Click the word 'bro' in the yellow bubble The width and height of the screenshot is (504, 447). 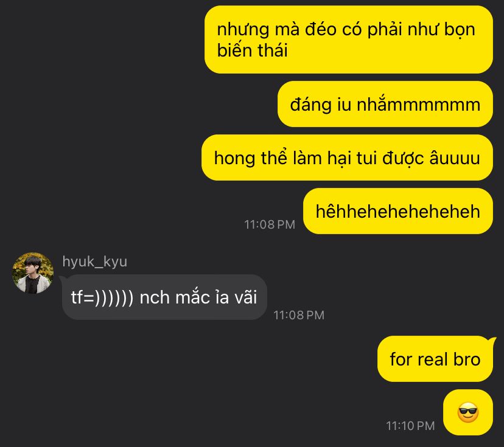click(467, 359)
